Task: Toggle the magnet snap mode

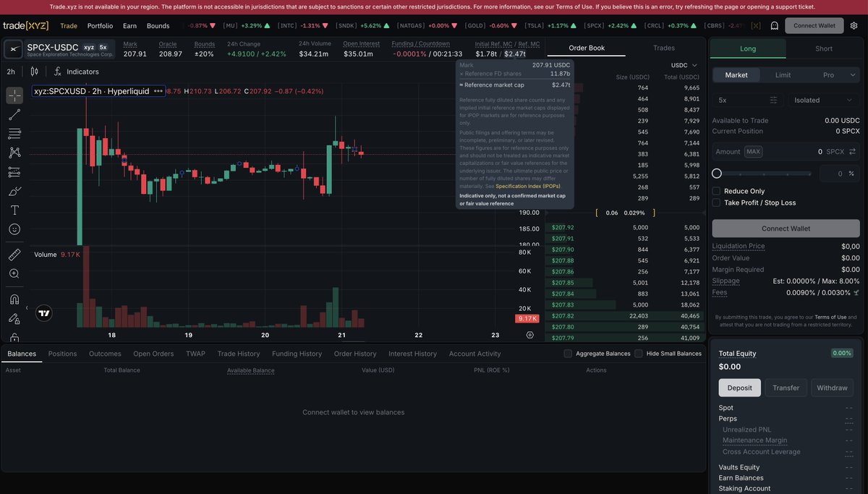Action: pos(14,299)
